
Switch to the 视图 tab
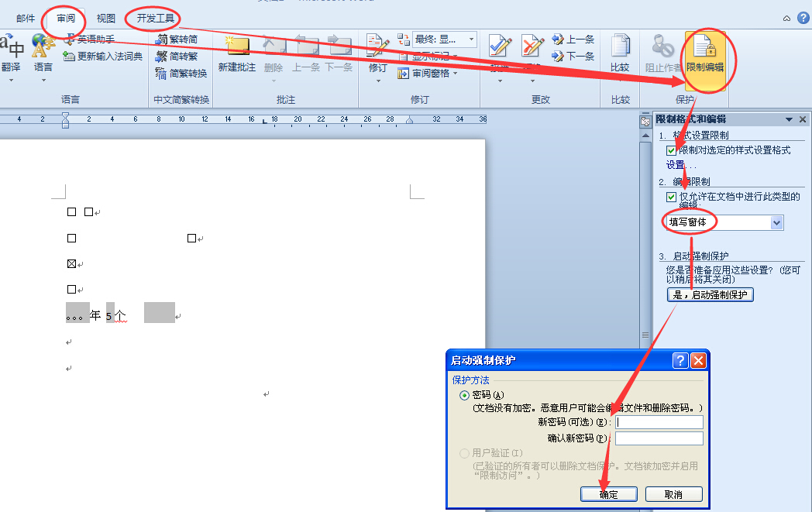(105, 19)
